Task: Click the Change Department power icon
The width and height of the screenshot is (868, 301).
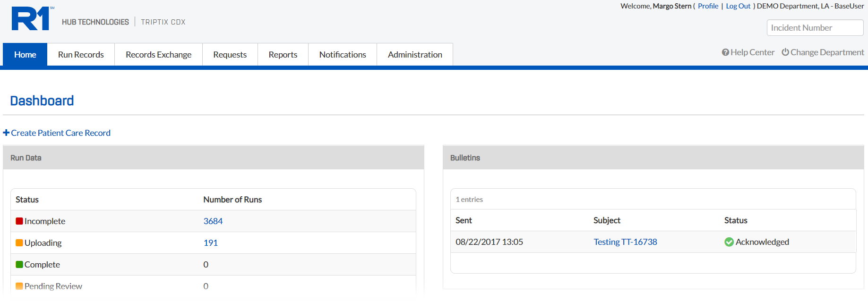Action: (785, 52)
